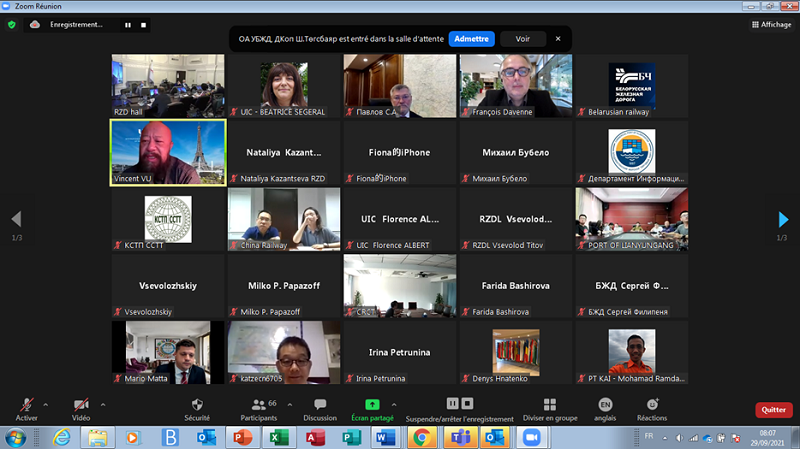Unmute the microphone with Activer
800x449 pixels.
pos(26,404)
